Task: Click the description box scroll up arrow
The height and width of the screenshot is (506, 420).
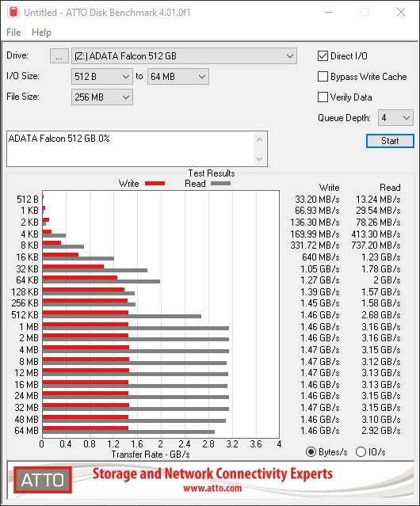Action: 260,139
